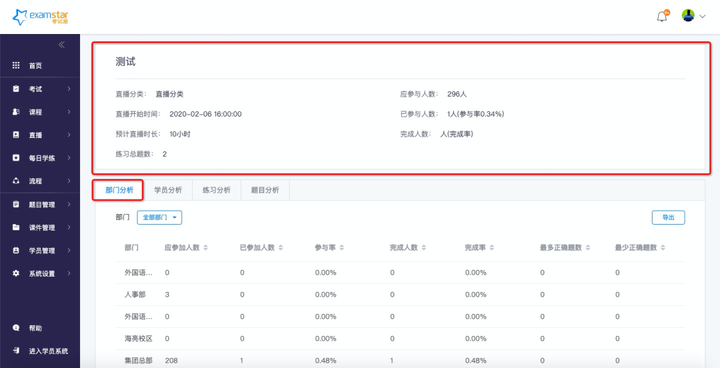This screenshot has height=368, width=720.
Task: Open the 全部部门 dropdown
Action: pyautogui.click(x=159, y=217)
